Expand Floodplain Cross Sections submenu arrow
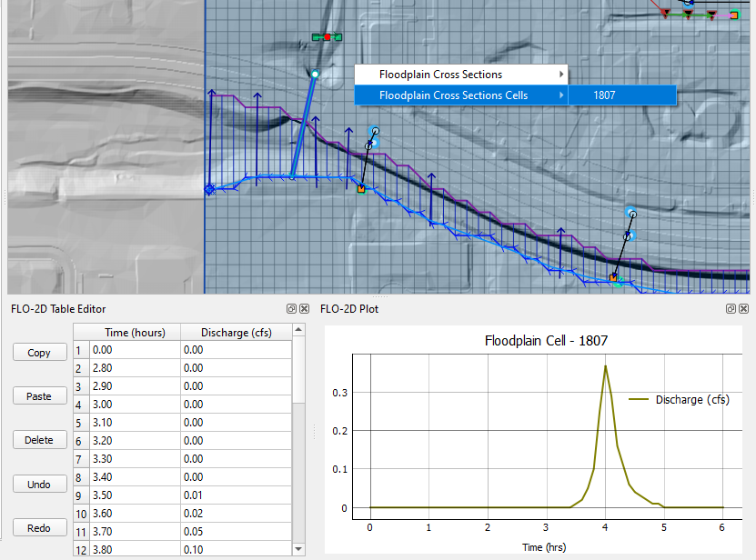This screenshot has height=560, width=756. point(561,75)
